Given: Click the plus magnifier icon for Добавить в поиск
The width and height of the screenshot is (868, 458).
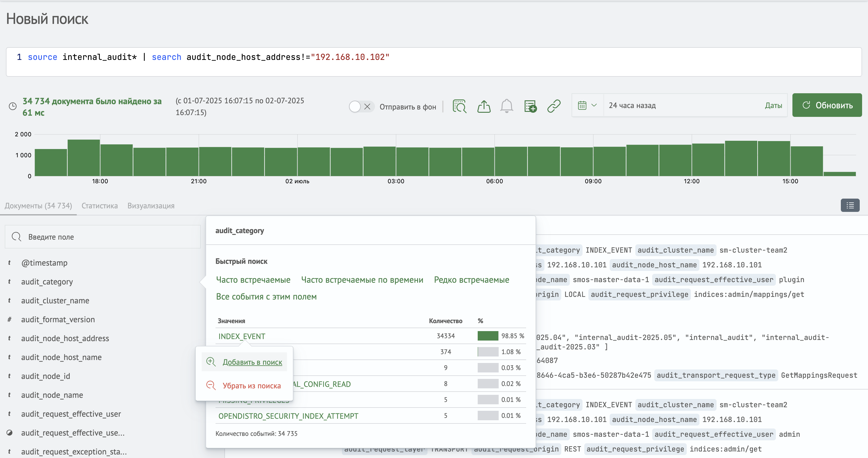Looking at the screenshot, I should click(x=211, y=362).
